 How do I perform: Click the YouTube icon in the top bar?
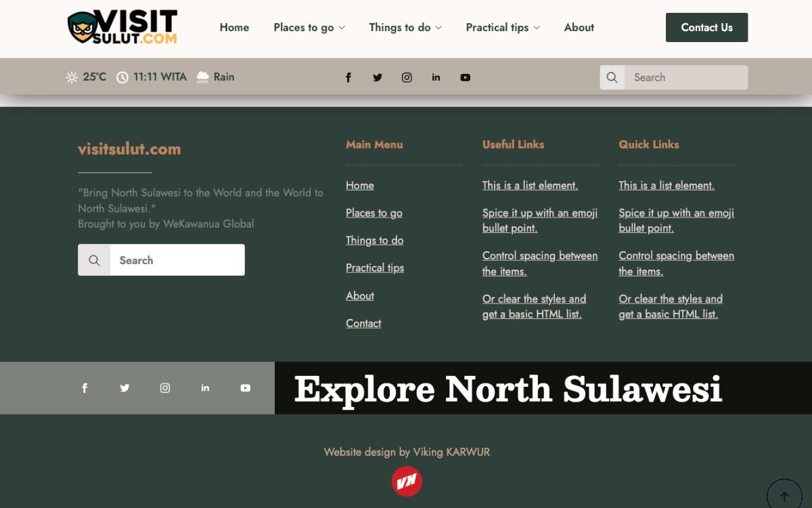click(x=466, y=77)
